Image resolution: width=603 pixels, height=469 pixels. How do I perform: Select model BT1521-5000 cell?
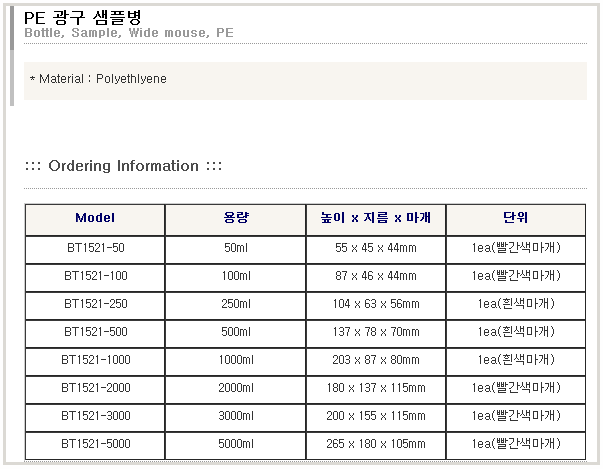coord(95,443)
